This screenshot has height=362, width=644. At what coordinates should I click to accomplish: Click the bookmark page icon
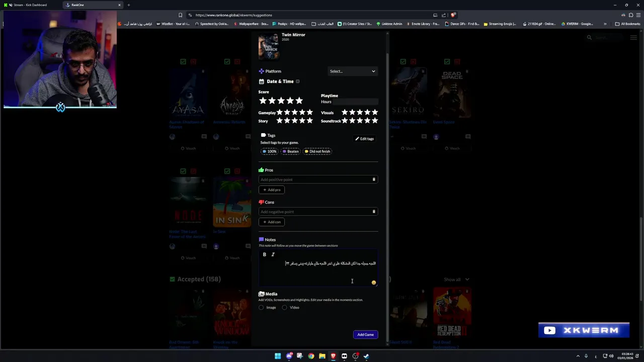coord(180,15)
